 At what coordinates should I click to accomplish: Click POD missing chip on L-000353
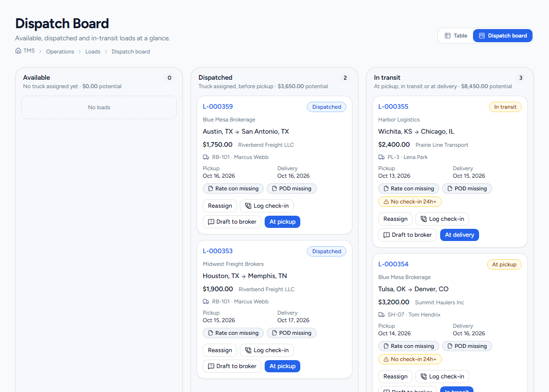click(x=292, y=333)
